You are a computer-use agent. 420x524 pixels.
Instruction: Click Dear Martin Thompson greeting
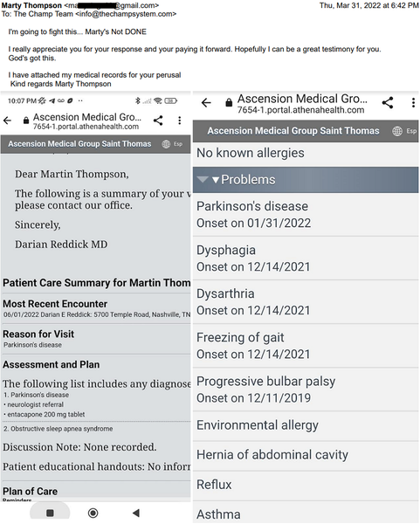point(72,174)
